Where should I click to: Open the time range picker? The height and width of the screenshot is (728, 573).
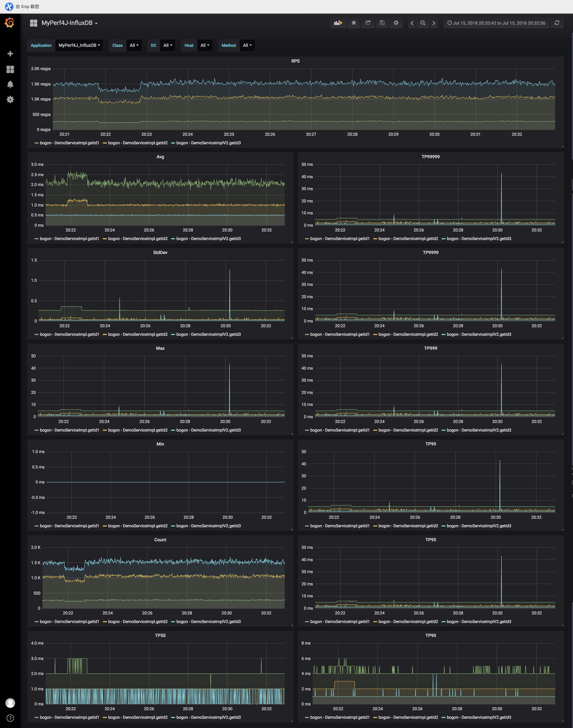(x=496, y=23)
